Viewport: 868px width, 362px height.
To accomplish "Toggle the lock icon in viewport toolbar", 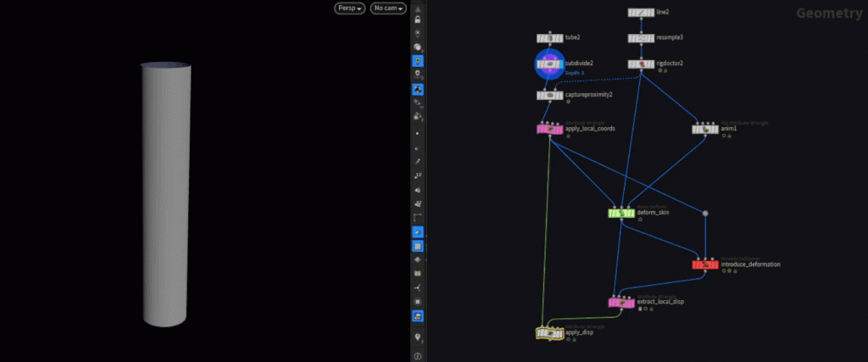I will pyautogui.click(x=417, y=19).
